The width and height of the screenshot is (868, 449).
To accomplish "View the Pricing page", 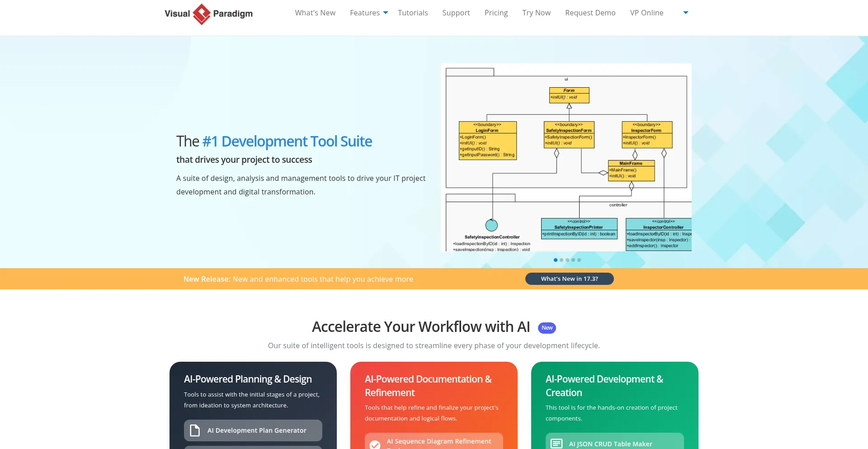I will point(496,13).
